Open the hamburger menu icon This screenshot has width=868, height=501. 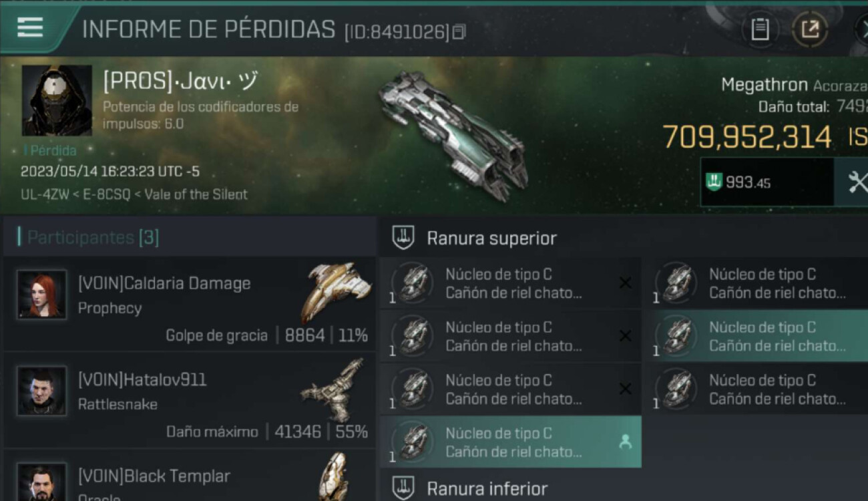coord(30,27)
